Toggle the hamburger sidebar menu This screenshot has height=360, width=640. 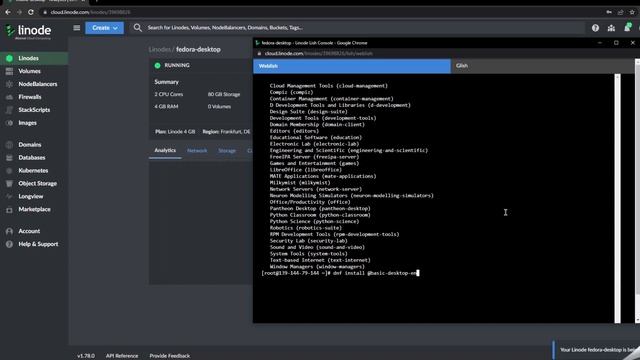pos(77,28)
